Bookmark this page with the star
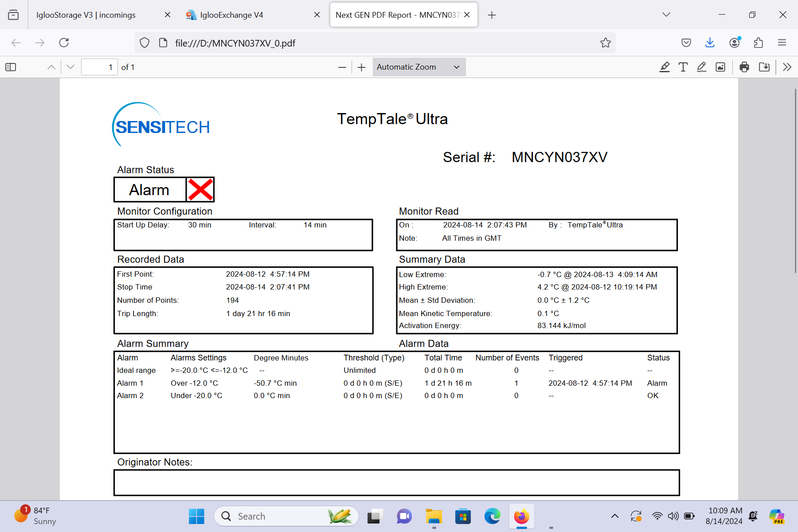 coord(606,43)
